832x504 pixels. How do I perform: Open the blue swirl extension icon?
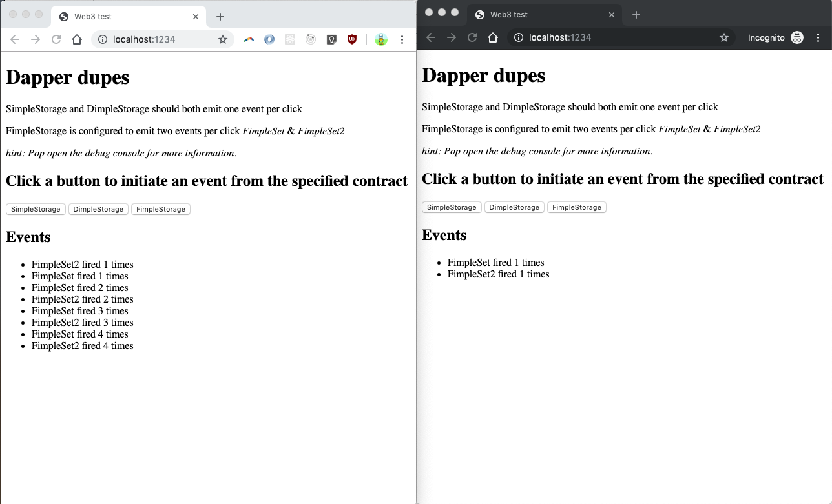[269, 39]
